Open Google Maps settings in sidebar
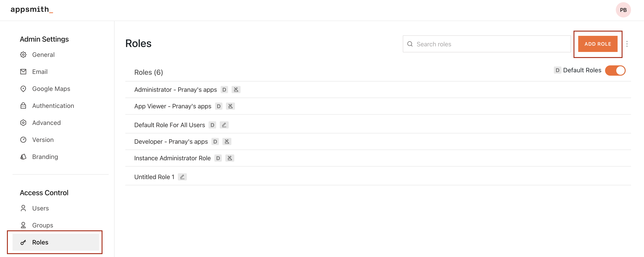 (51, 89)
